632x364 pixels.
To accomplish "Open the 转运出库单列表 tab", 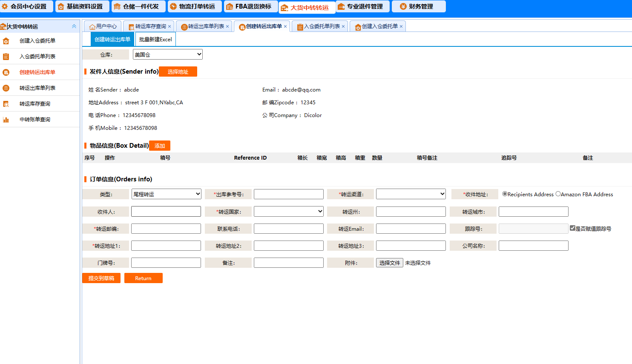I will (x=204, y=26).
